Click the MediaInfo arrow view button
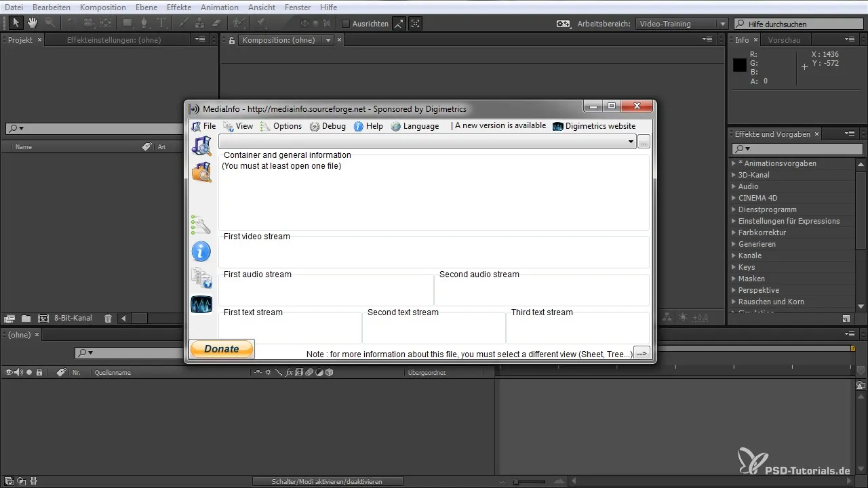The height and width of the screenshot is (488, 868). [642, 353]
